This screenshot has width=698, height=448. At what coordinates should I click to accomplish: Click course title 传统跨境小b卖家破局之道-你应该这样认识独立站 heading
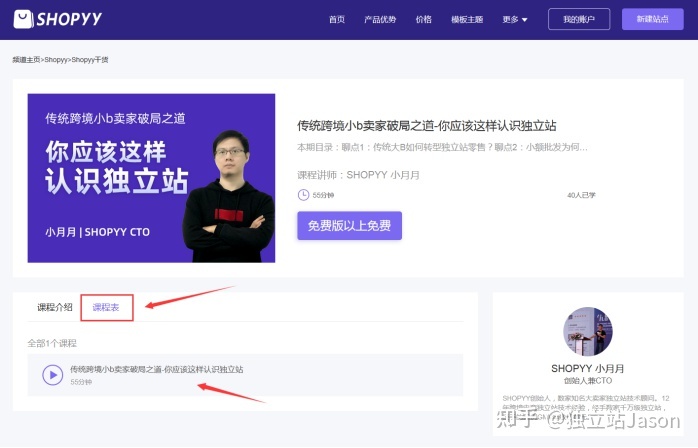point(426,126)
